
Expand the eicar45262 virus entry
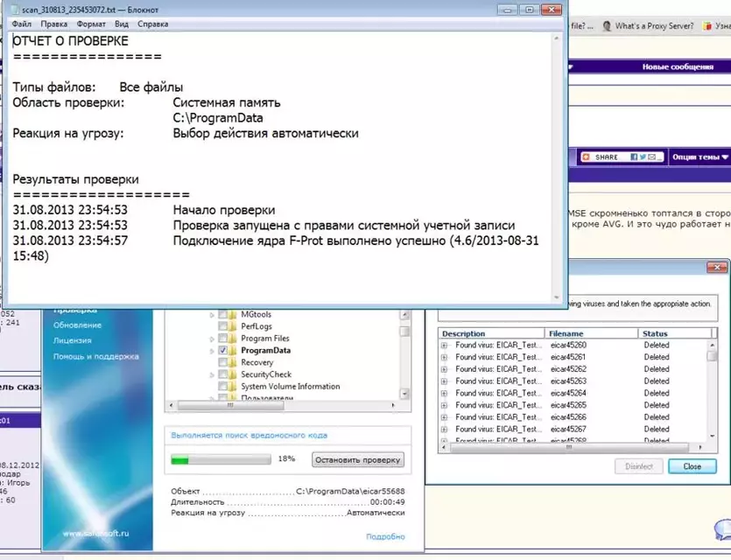444,369
